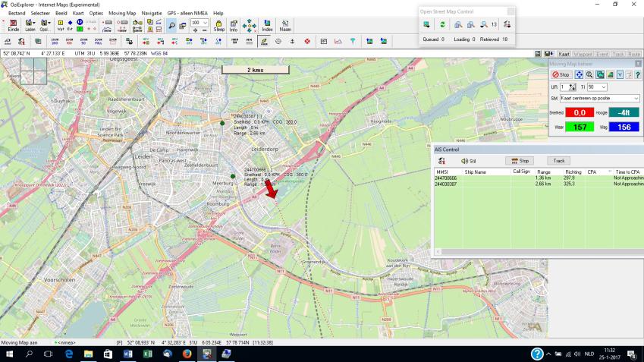Click the download map icon in Open Street Map Control
This screenshot has height=362, width=644.
(427, 24)
